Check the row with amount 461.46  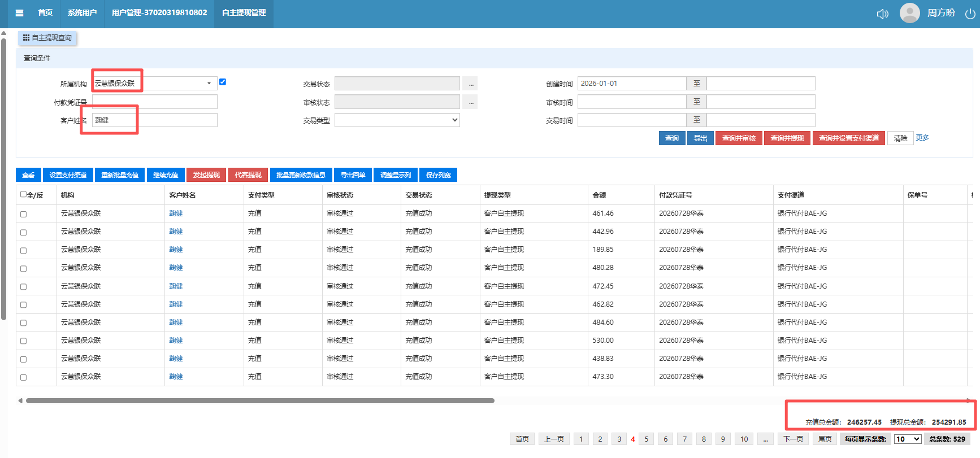tap(23, 214)
